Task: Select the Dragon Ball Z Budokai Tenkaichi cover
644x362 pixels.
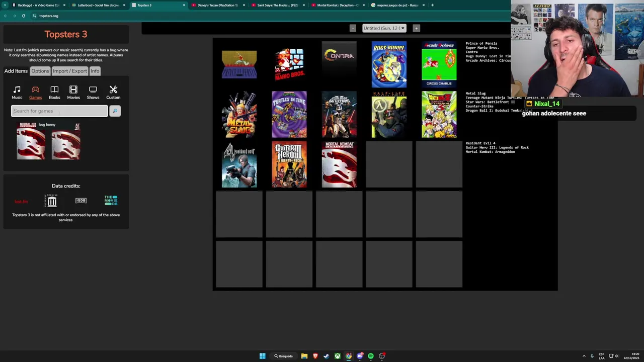Action: pos(439,115)
